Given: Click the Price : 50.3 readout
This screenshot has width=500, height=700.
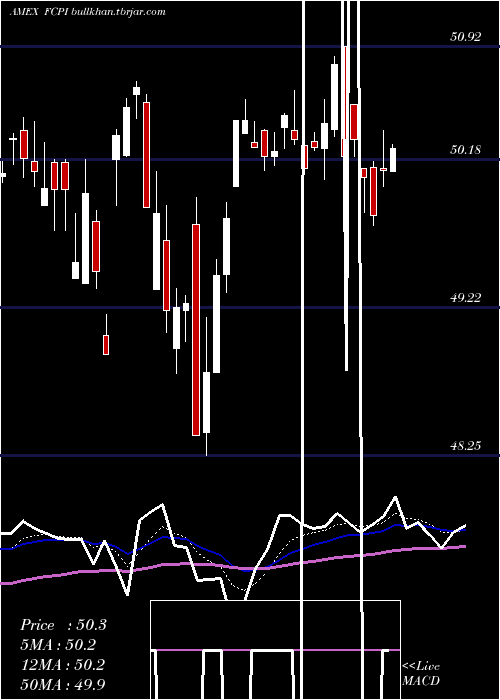Looking at the screenshot, I should [63, 625].
